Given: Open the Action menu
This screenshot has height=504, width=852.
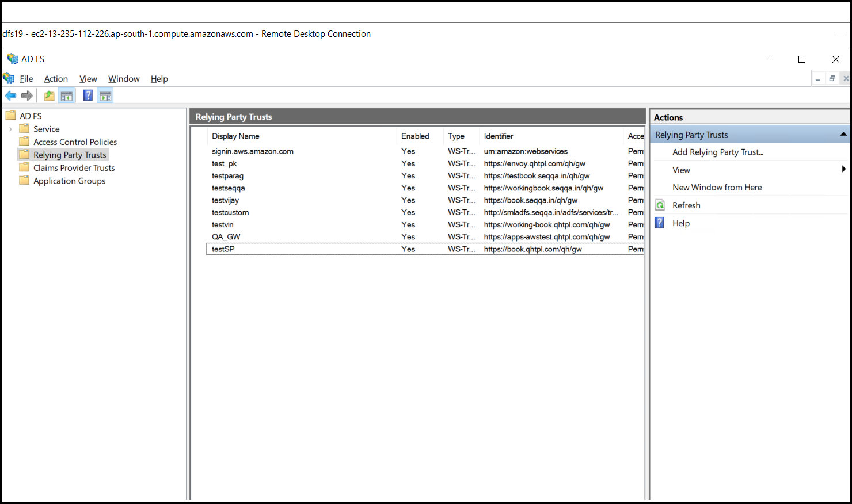Looking at the screenshot, I should (56, 79).
